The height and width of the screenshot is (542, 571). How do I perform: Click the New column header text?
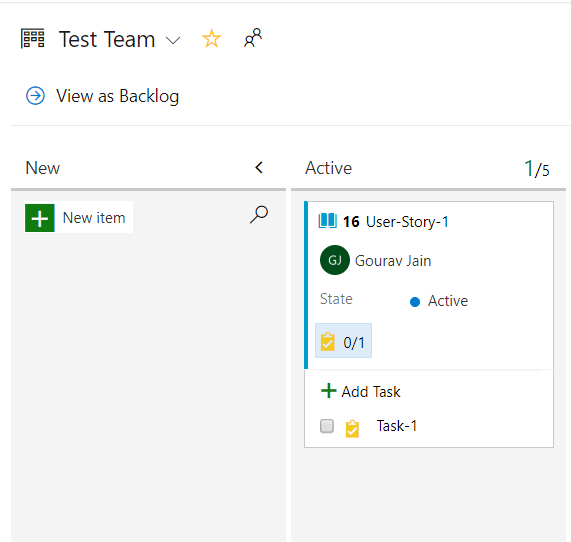click(43, 168)
